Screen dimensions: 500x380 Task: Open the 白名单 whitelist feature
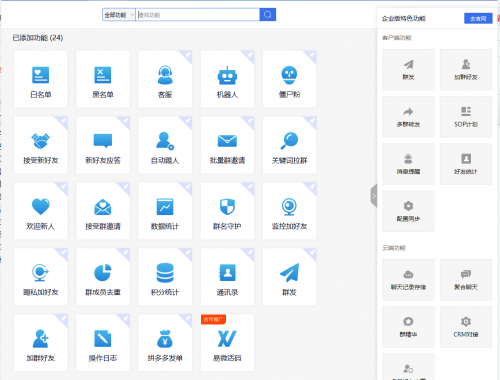tap(41, 79)
